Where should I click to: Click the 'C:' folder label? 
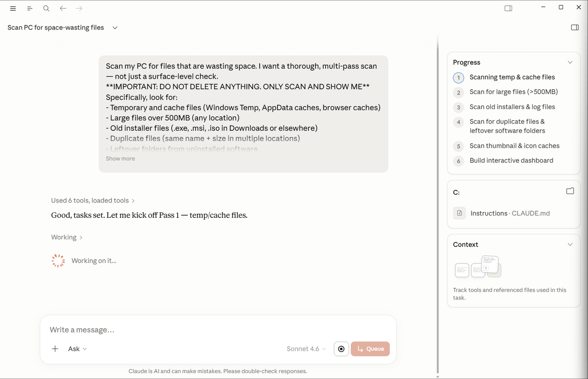pos(456,192)
